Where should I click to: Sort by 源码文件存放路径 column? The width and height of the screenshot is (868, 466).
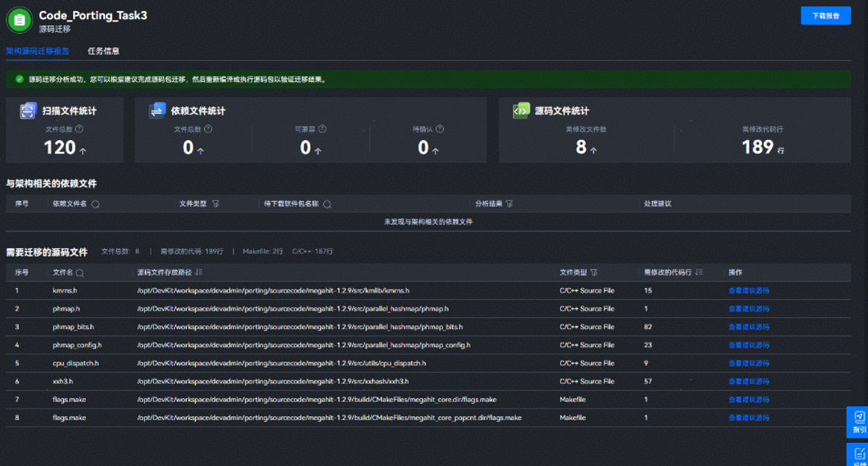(199, 273)
